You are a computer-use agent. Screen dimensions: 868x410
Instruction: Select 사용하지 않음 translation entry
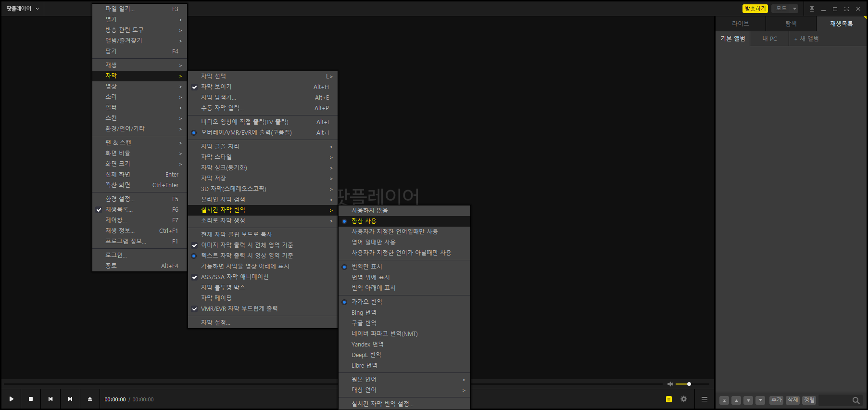(x=404, y=210)
